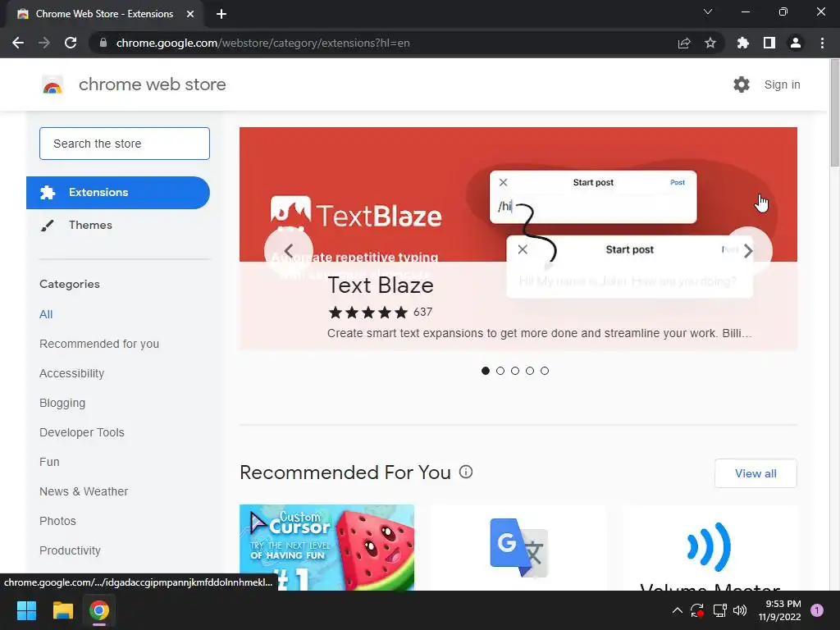The width and height of the screenshot is (840, 630).
Task: Reload the page with the refresh icon
Action: coord(71,43)
